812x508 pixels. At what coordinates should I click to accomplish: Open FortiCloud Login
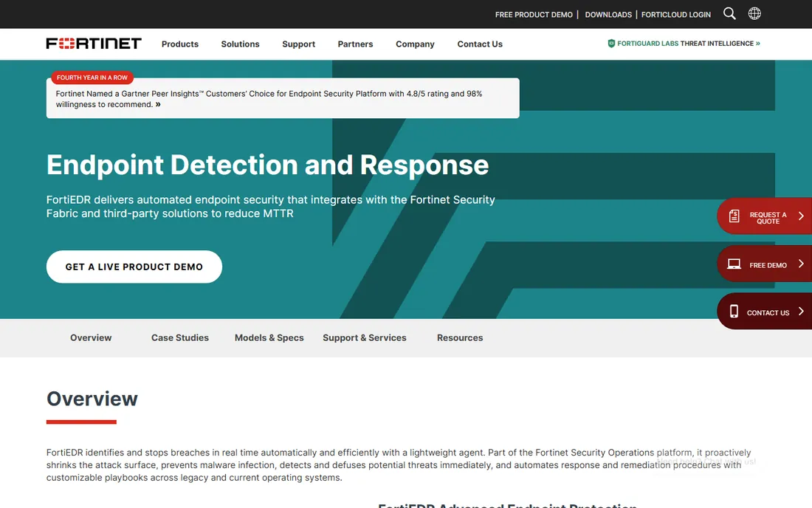coord(675,15)
